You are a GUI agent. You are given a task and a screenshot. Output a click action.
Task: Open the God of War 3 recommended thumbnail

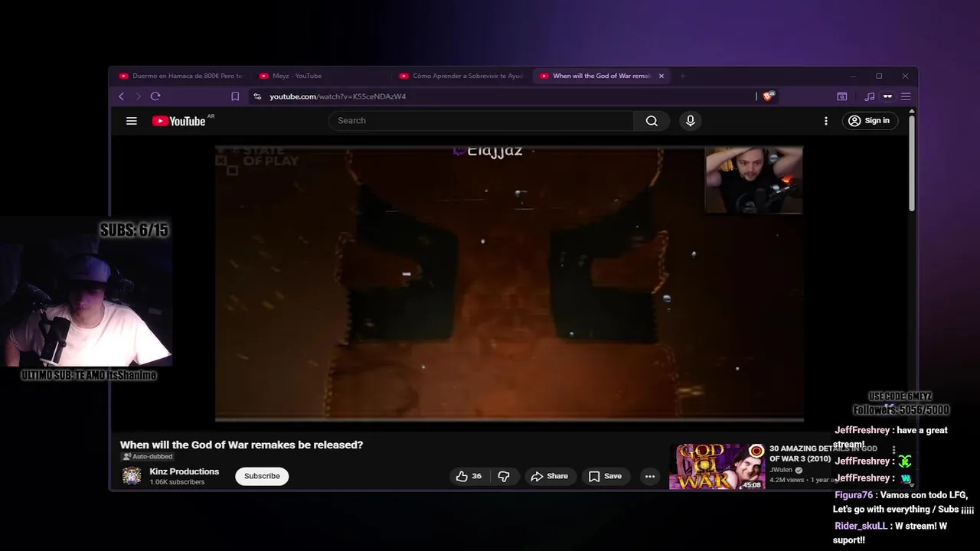click(x=717, y=466)
